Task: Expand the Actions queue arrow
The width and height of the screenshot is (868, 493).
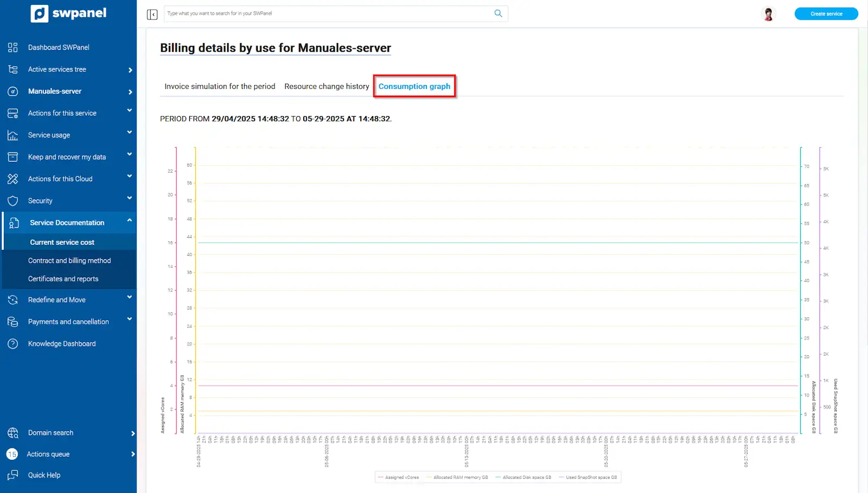Action: click(x=133, y=454)
